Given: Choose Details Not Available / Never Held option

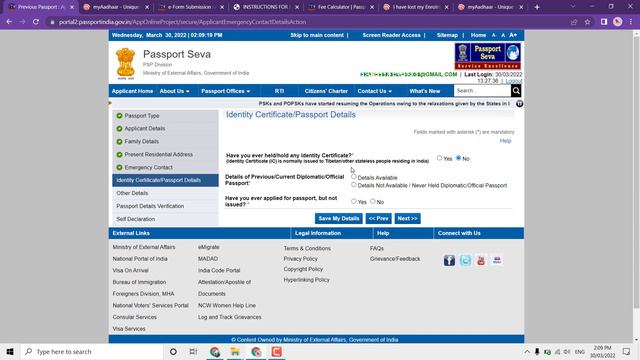Looking at the screenshot, I should coord(353,184).
